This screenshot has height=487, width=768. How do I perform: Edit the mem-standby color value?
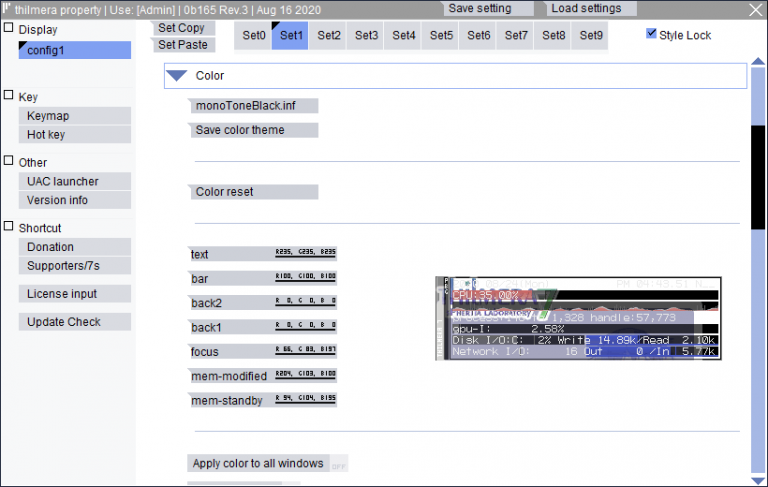305,400
